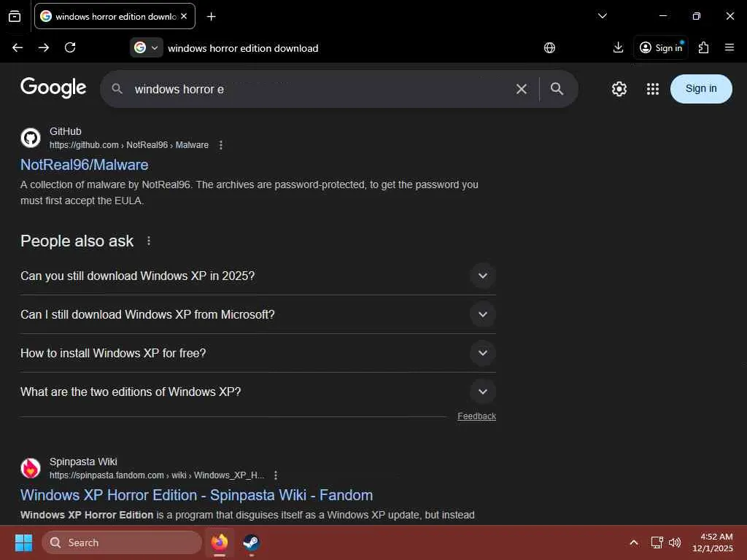Open the Firefox View tab manager icon
747x560 pixels.
click(x=15, y=16)
